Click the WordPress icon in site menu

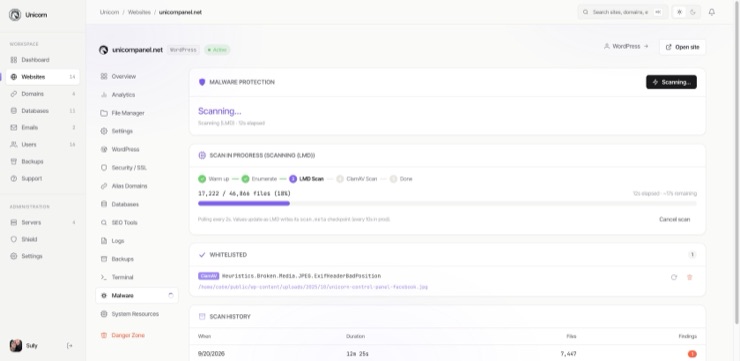pyautogui.click(x=104, y=149)
